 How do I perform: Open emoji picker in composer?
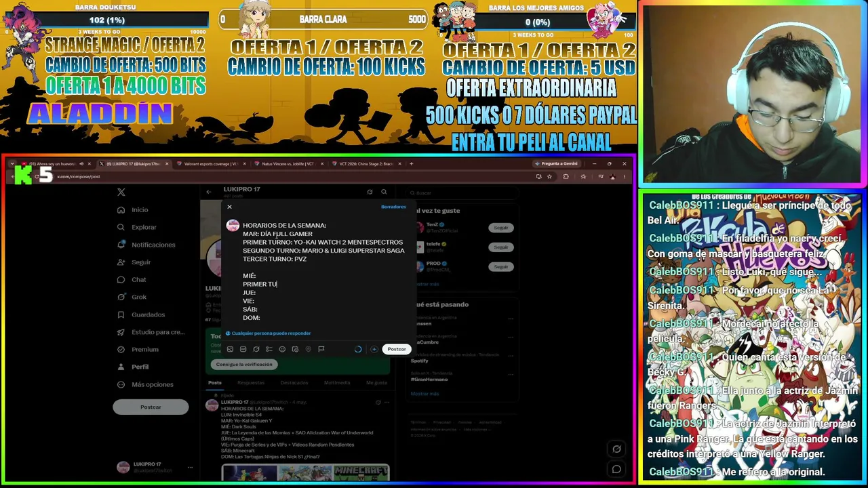point(282,349)
